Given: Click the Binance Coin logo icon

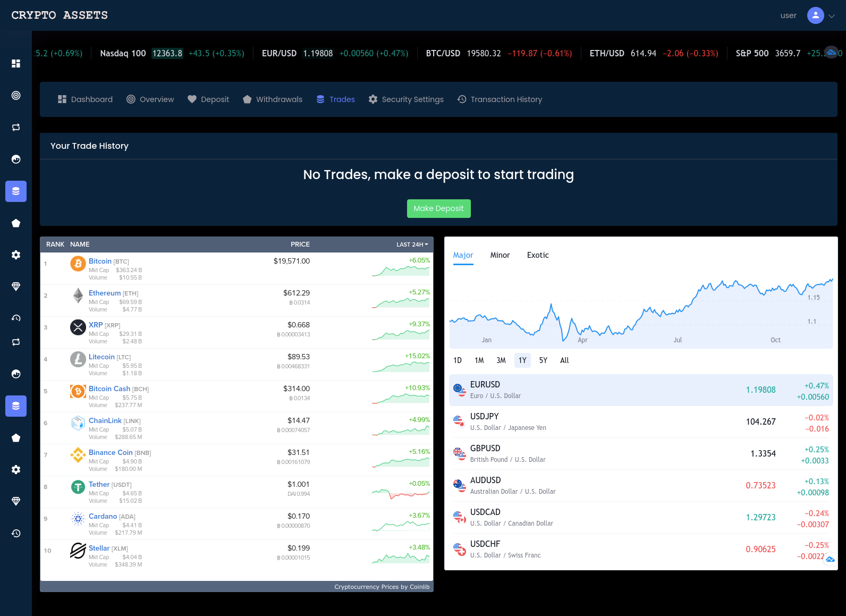Looking at the screenshot, I should tap(78, 455).
